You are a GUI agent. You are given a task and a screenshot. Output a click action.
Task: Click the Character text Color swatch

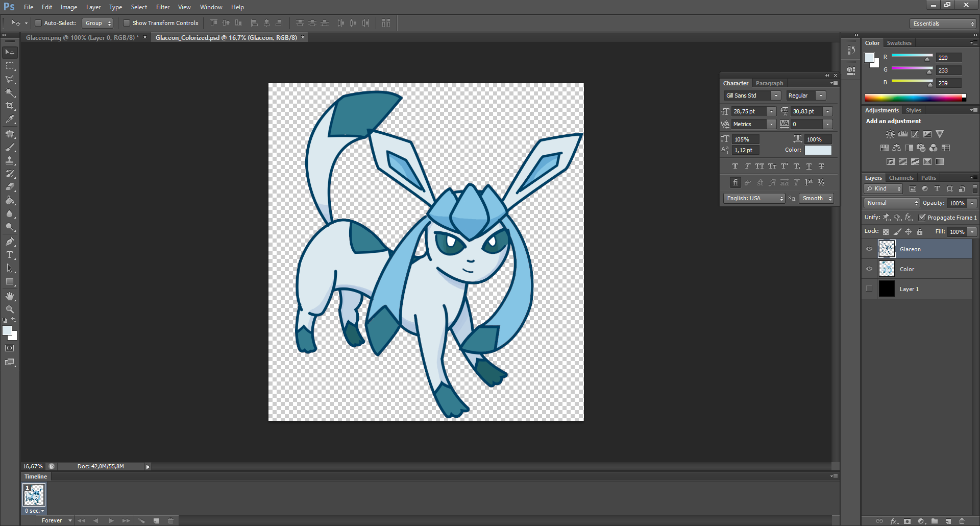[x=818, y=150]
